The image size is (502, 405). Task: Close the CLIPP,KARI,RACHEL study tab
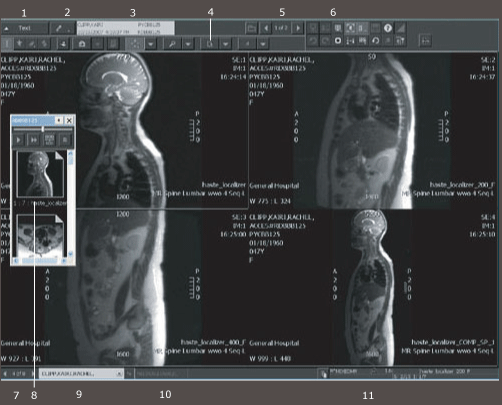119,374
